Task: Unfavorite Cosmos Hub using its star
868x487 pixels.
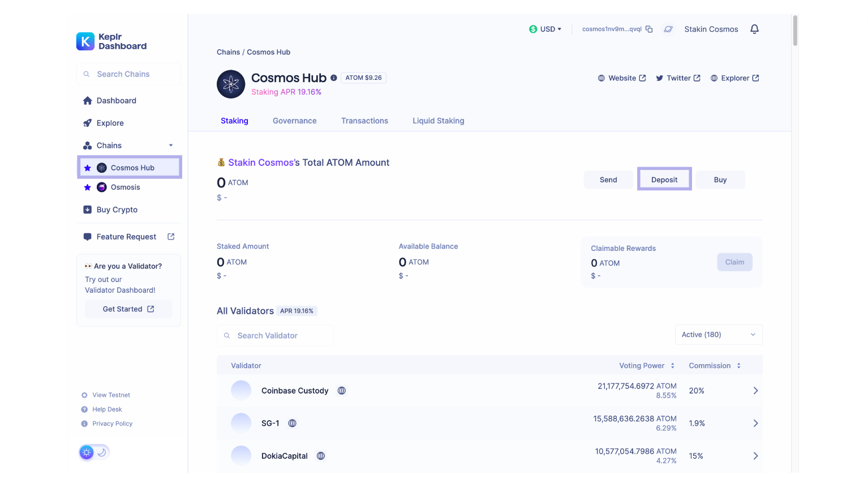Action: tap(87, 168)
